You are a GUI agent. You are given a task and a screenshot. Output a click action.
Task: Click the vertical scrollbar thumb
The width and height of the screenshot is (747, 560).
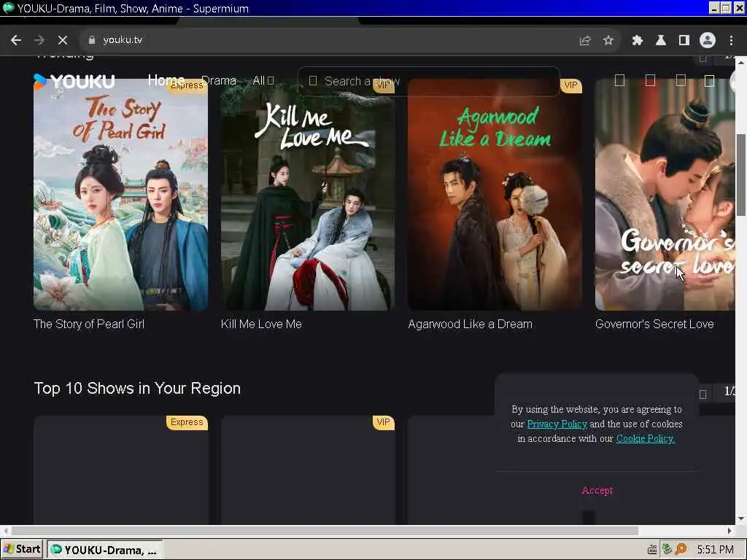pos(741,175)
